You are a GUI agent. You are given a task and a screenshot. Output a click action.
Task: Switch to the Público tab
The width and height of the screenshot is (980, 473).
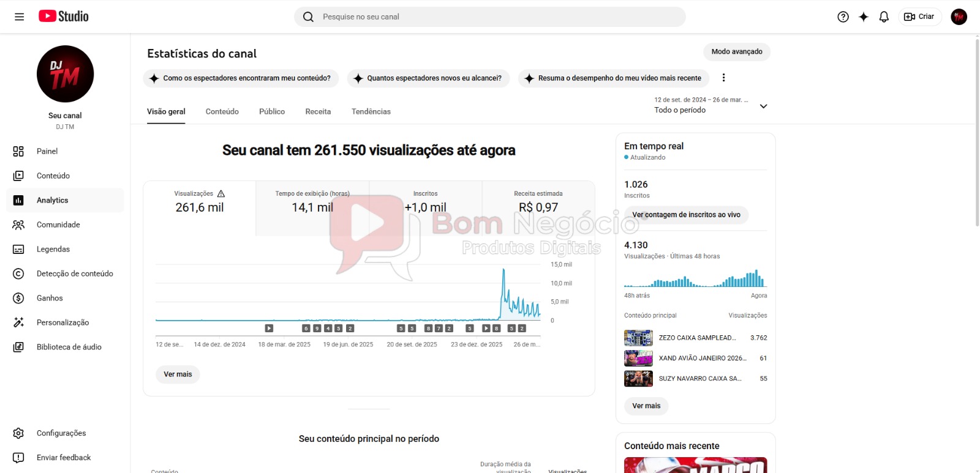click(272, 112)
